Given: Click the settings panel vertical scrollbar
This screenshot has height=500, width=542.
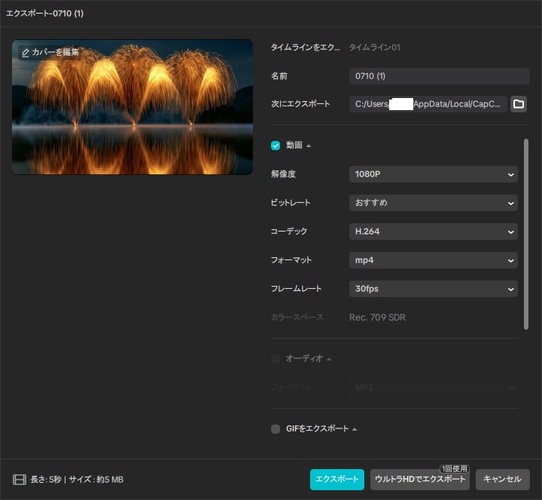Looking at the screenshot, I should [x=526, y=234].
